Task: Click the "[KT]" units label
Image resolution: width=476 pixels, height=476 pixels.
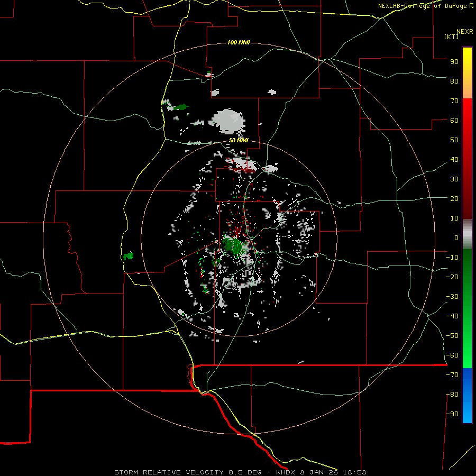Action: click(x=452, y=36)
